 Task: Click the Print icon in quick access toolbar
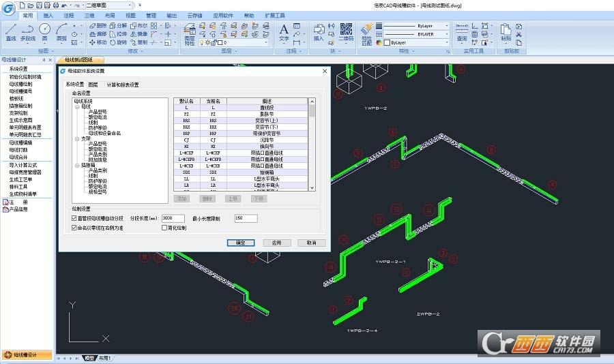click(x=56, y=5)
